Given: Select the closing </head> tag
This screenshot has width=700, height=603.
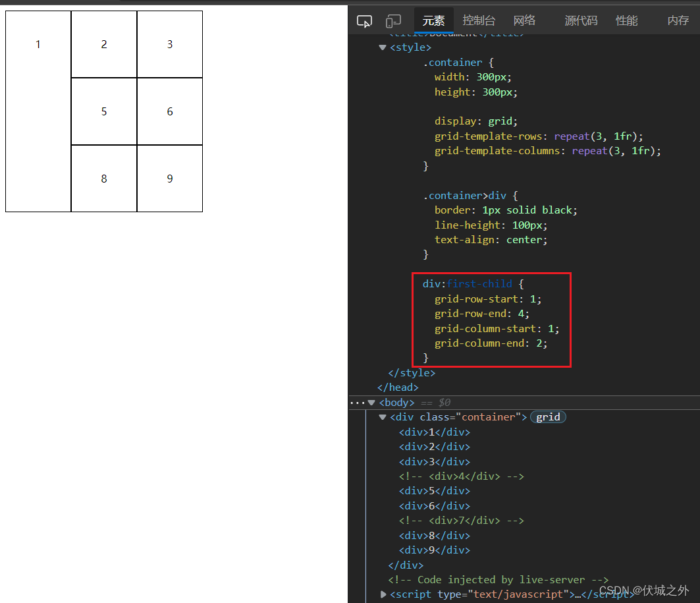Looking at the screenshot, I should coord(398,388).
